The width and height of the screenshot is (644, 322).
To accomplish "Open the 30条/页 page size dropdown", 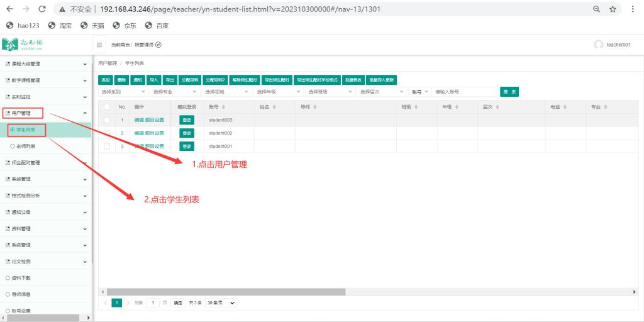I will [x=221, y=303].
